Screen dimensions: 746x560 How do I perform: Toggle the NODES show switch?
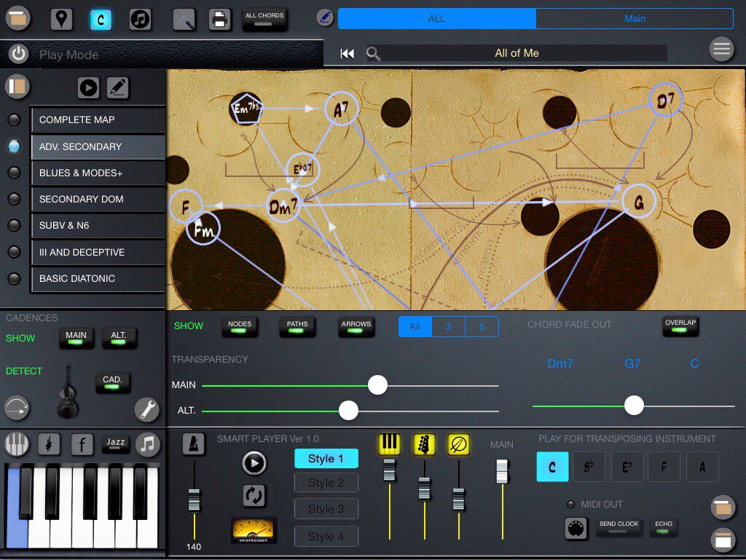click(239, 326)
